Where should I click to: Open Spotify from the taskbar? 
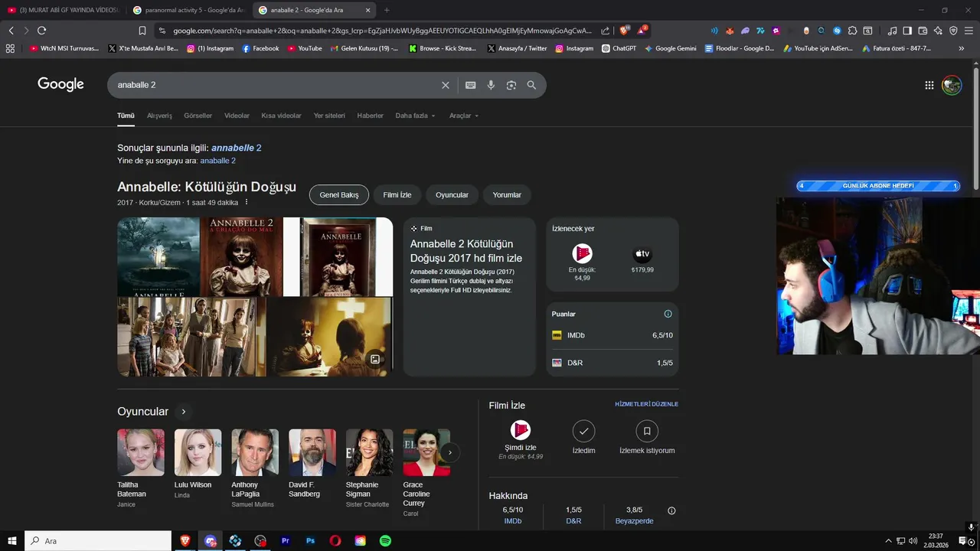point(385,541)
